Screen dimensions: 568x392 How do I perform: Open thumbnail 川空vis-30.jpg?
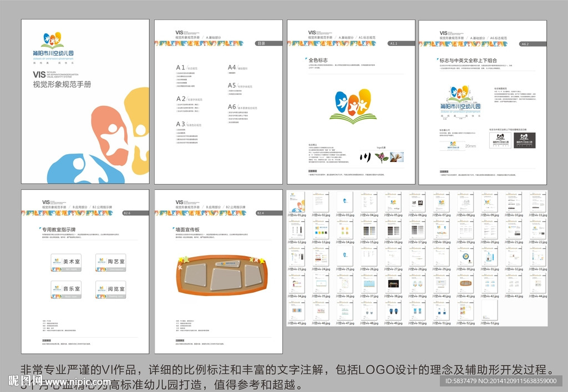465,256
